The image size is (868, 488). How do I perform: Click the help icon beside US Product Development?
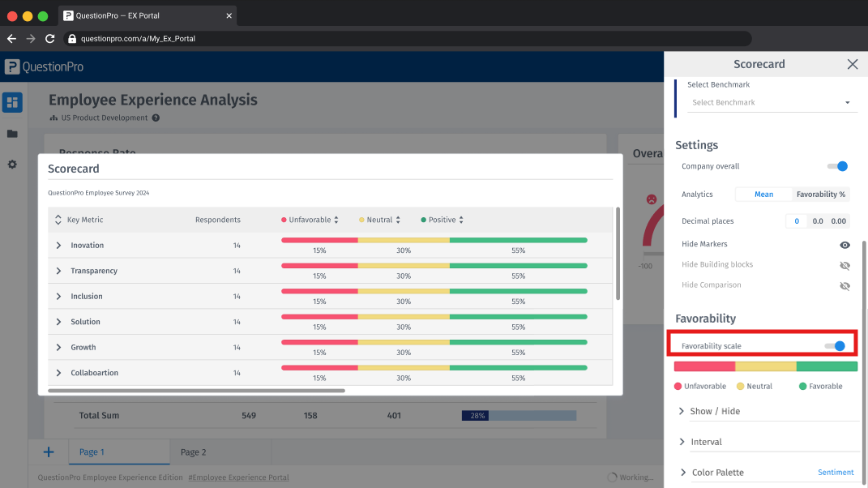click(x=156, y=118)
